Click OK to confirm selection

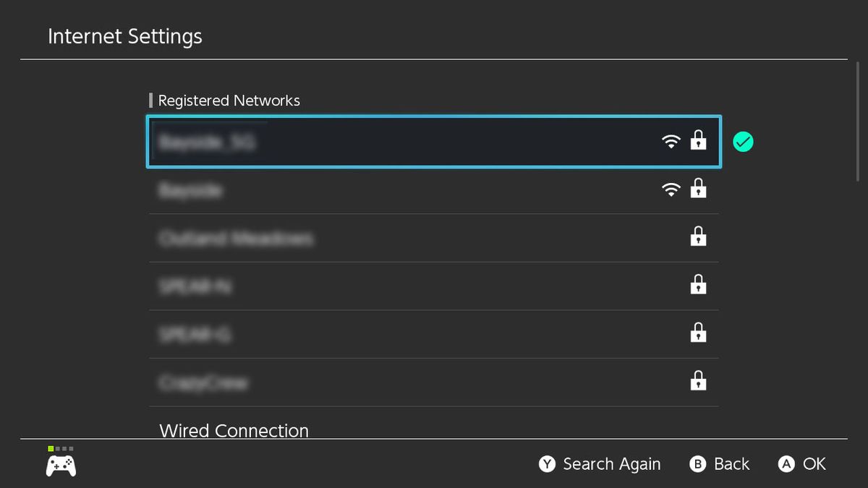click(803, 464)
